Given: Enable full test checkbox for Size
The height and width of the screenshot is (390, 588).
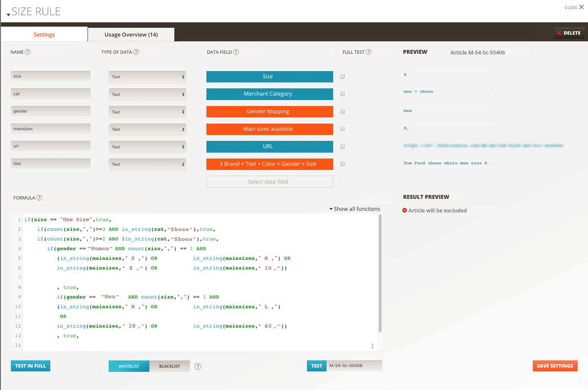Looking at the screenshot, I should click(x=343, y=77).
